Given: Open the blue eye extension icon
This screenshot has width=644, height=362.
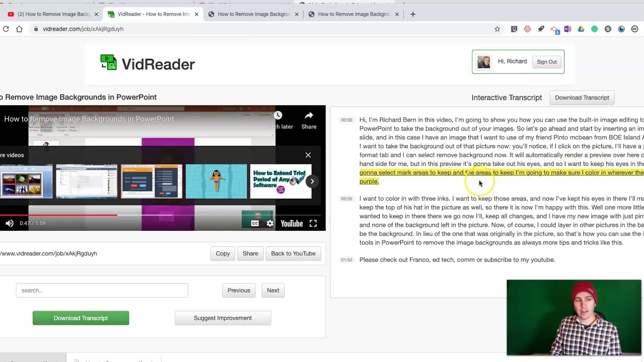Looking at the screenshot, I should [621, 29].
